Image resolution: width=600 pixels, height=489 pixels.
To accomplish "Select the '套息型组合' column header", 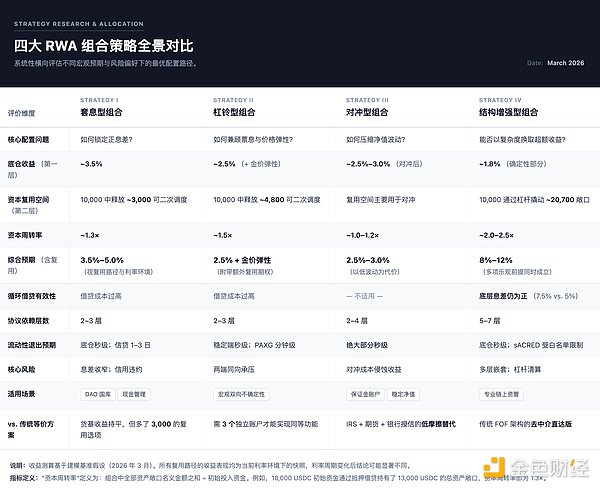I will point(101,112).
